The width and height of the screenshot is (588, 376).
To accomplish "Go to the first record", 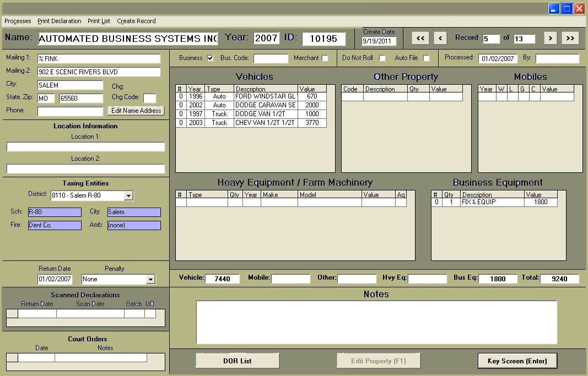I will point(420,38).
